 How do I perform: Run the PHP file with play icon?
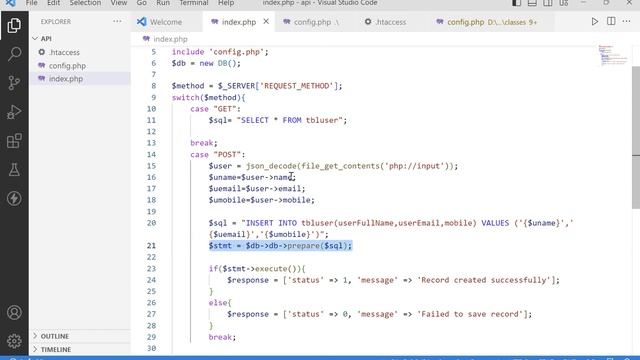[x=595, y=22]
